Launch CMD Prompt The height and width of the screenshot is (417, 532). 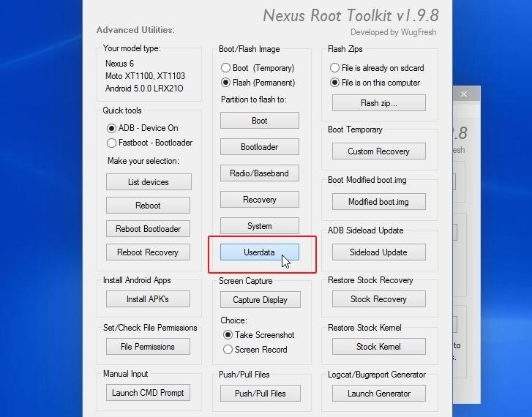pyautogui.click(x=148, y=393)
